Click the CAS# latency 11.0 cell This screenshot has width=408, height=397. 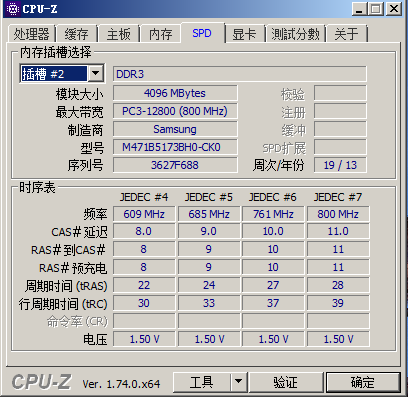coord(338,231)
